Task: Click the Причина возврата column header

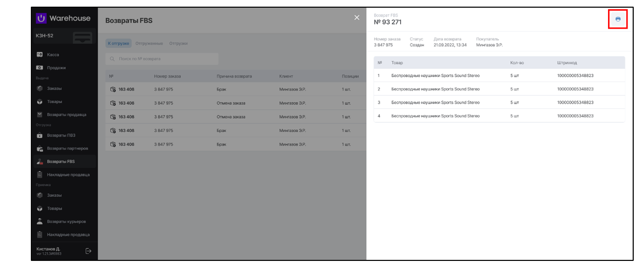Action: pos(234,77)
